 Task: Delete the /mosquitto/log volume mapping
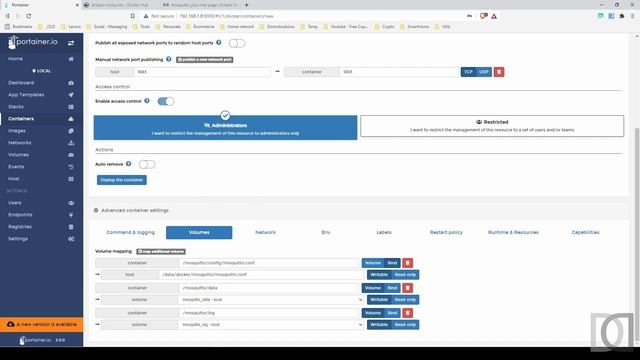(x=407, y=313)
